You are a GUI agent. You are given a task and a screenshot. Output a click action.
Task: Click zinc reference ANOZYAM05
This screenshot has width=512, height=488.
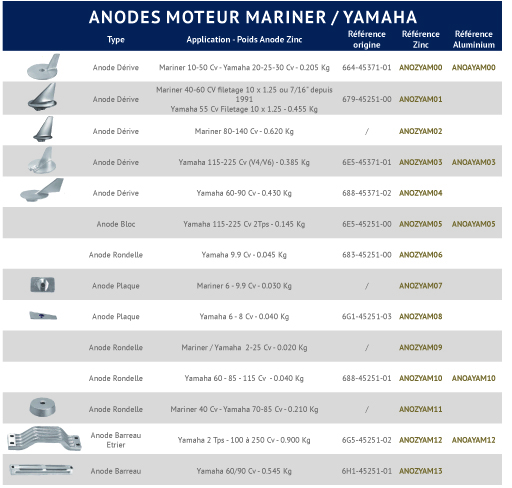(x=421, y=224)
